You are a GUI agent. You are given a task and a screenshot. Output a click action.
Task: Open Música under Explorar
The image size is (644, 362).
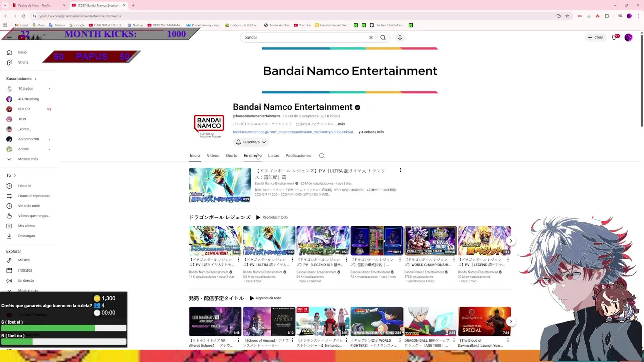[x=19, y=260]
